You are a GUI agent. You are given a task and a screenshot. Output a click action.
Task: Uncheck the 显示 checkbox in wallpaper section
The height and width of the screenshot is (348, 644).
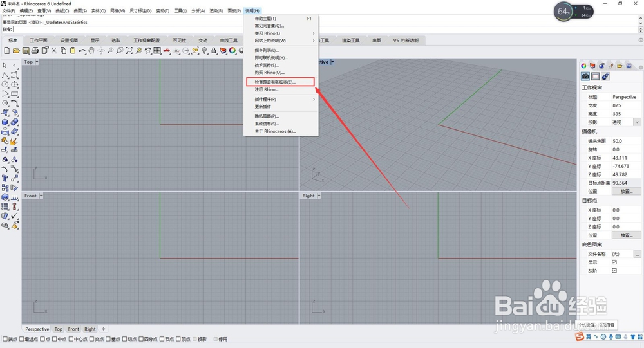(614, 262)
